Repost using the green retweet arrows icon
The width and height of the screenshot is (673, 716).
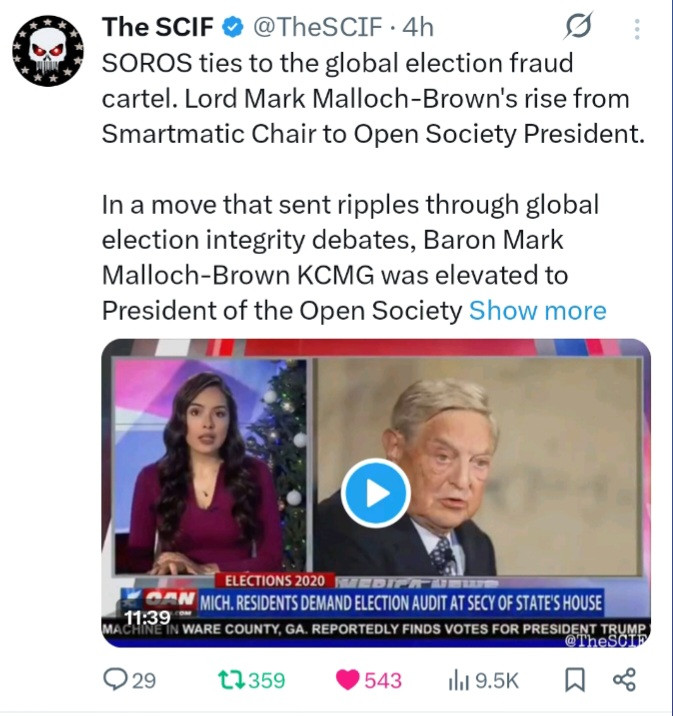coord(231,680)
